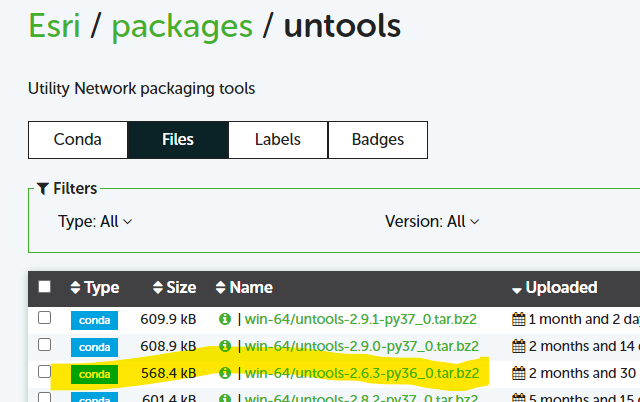Screen dimensions: 640x402
Task: Show the Badges tab
Action: click(377, 140)
